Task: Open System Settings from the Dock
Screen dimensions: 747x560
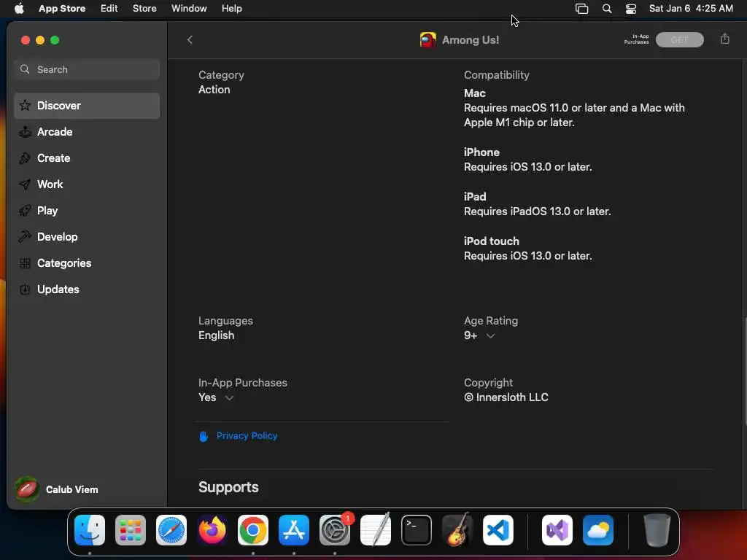Action: [x=335, y=530]
